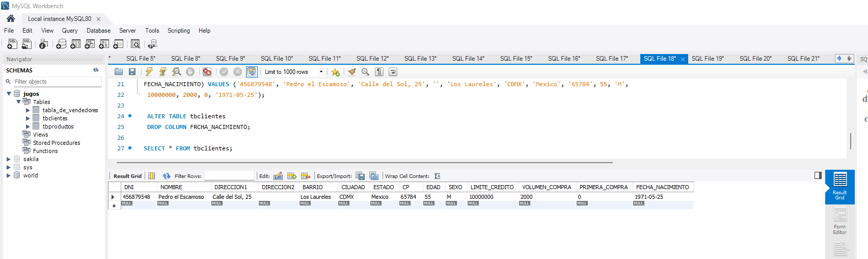Execute the whole SQL script
868x259 pixels.
(149, 72)
